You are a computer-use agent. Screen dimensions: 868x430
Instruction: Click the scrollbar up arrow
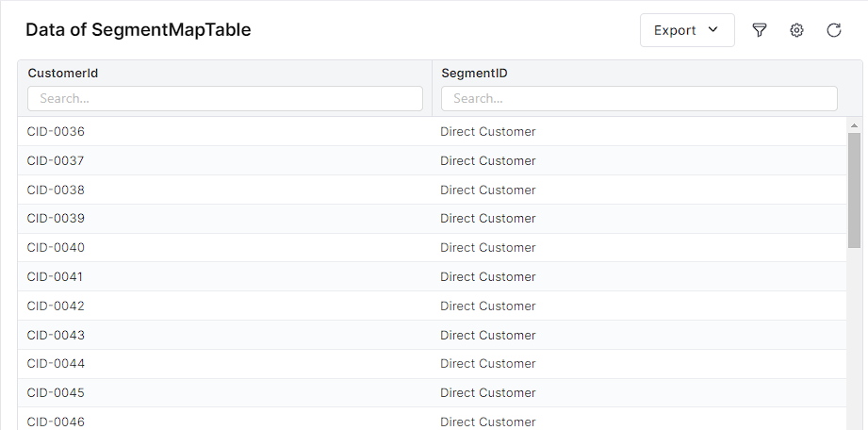[x=855, y=125]
